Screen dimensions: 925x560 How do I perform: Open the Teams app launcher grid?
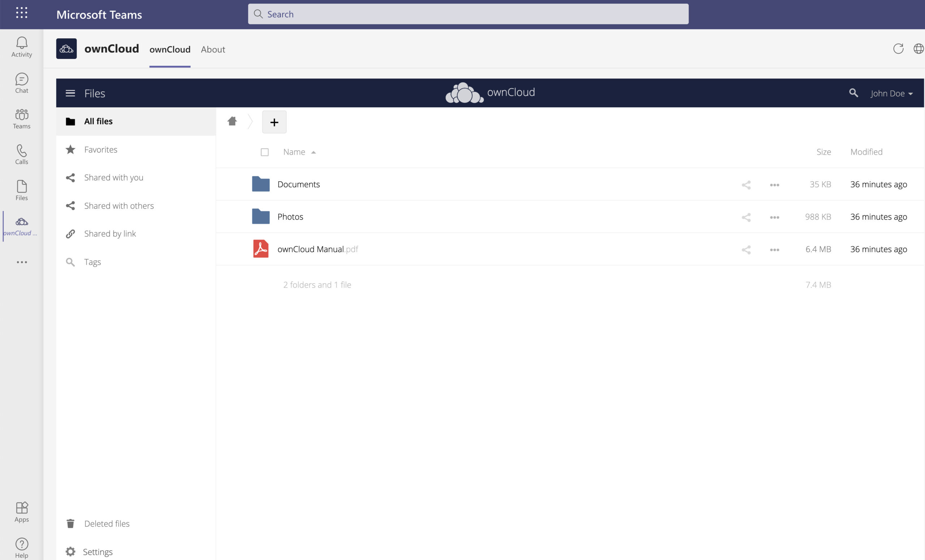(x=22, y=13)
